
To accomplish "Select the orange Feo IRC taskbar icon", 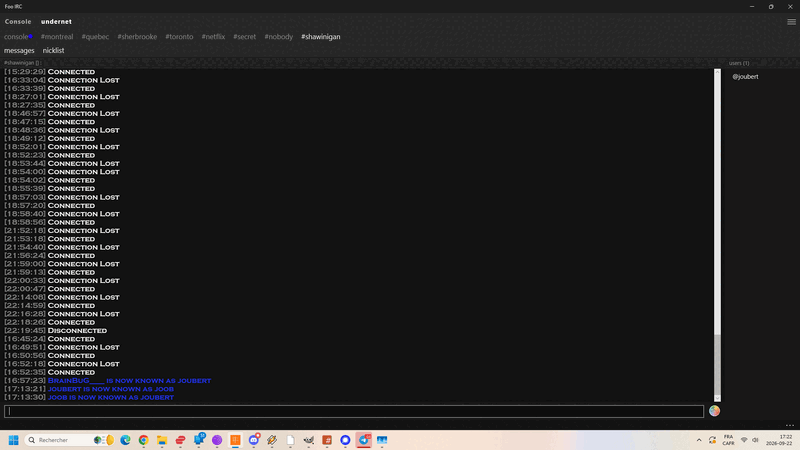I will 235,440.
